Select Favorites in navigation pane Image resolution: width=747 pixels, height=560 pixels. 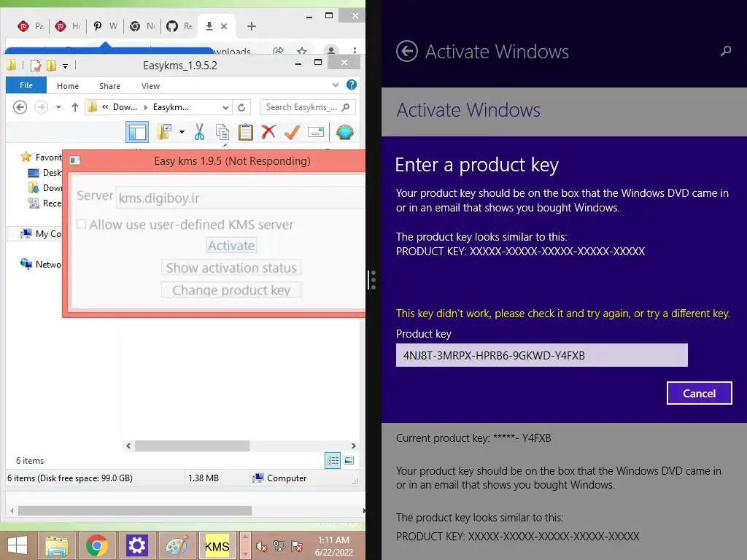42,157
